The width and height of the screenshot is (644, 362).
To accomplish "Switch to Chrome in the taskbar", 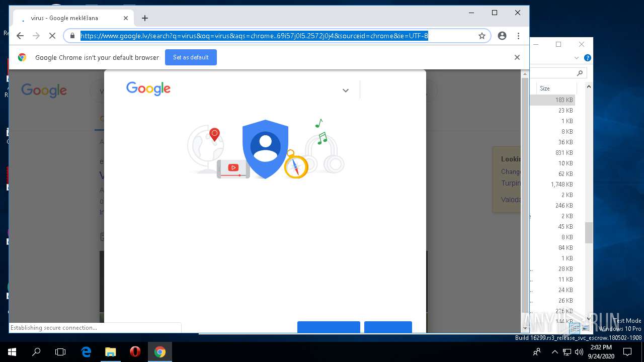I will (160, 352).
